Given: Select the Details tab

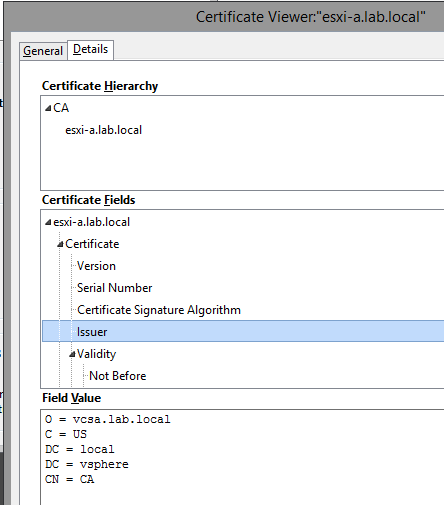Looking at the screenshot, I should [90, 49].
